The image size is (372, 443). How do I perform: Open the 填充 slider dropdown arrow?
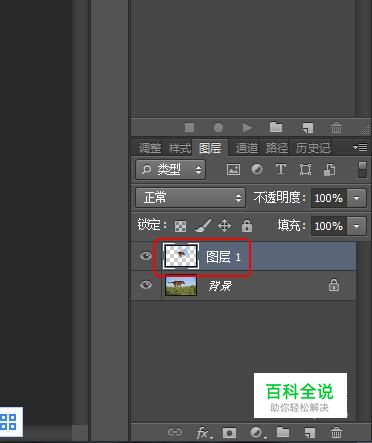coord(357,226)
